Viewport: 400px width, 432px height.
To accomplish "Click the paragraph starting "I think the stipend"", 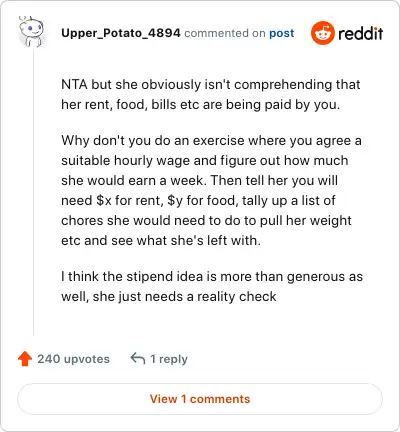I will click(x=212, y=286).
